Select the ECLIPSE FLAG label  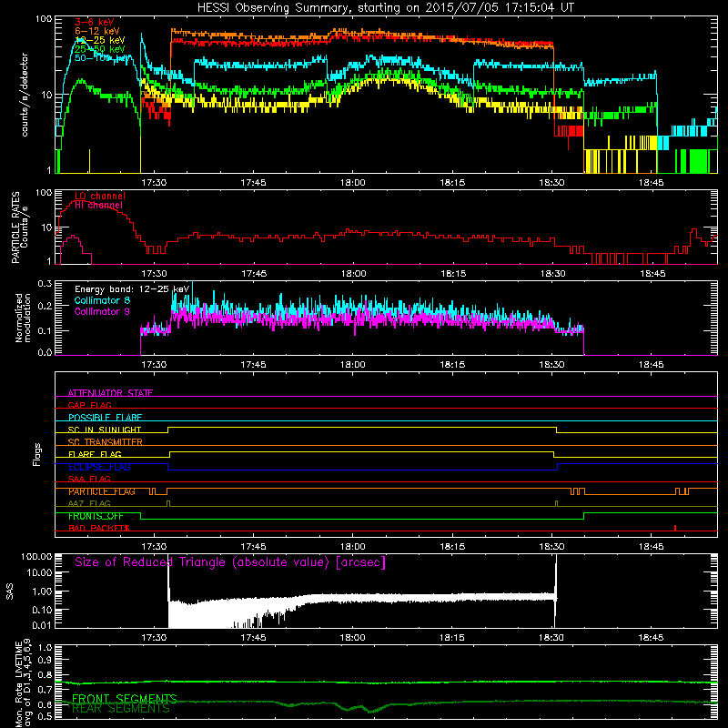point(99,467)
